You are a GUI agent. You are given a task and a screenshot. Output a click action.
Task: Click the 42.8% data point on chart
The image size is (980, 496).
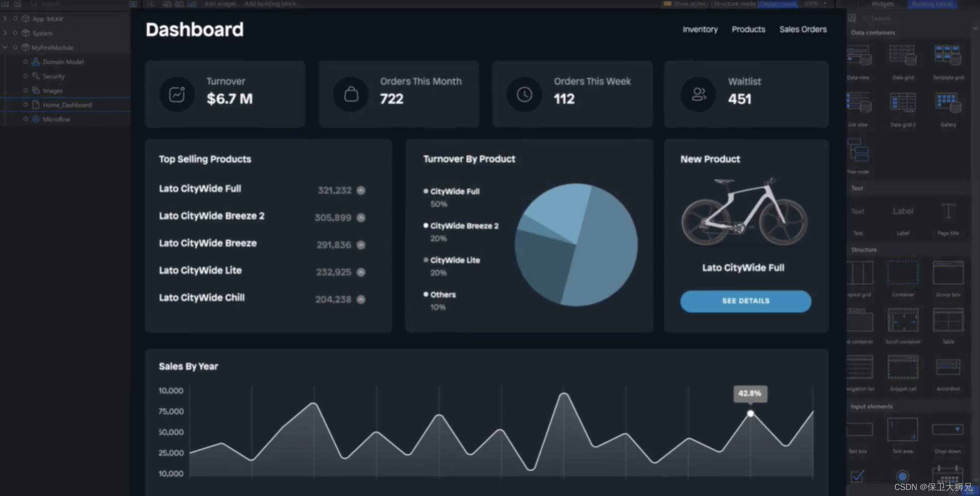(x=750, y=413)
